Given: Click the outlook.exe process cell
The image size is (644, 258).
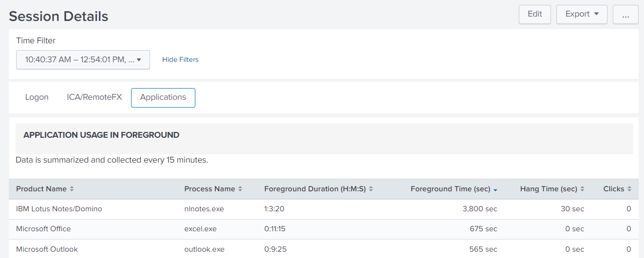Looking at the screenshot, I should (x=204, y=249).
